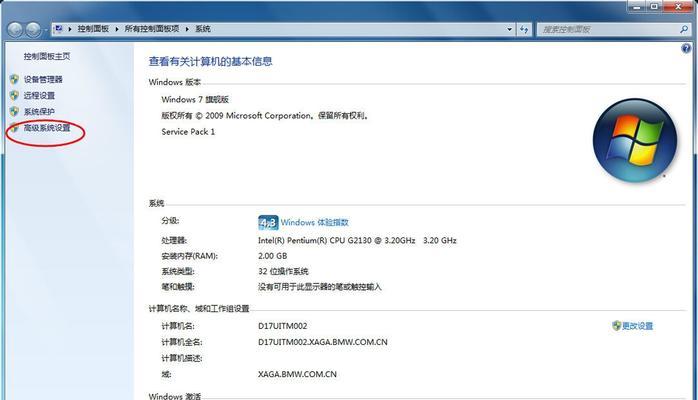Screen dimensions: 698x400
Task: Click Microsoft Corporation copyright line
Action: coord(265,116)
